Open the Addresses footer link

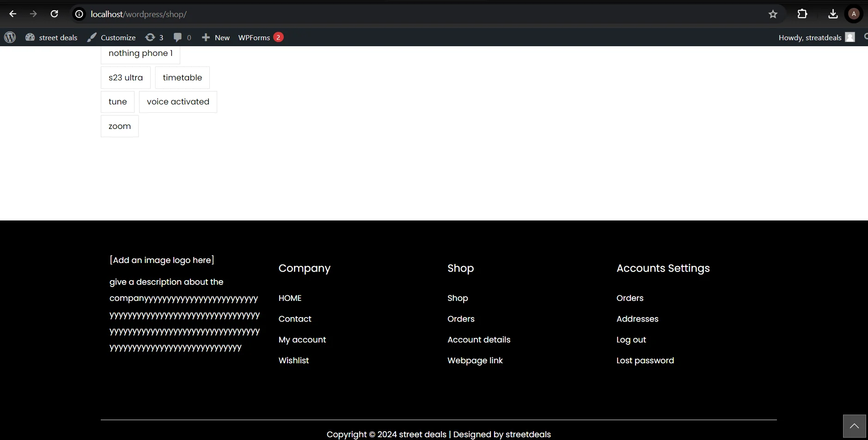(637, 319)
